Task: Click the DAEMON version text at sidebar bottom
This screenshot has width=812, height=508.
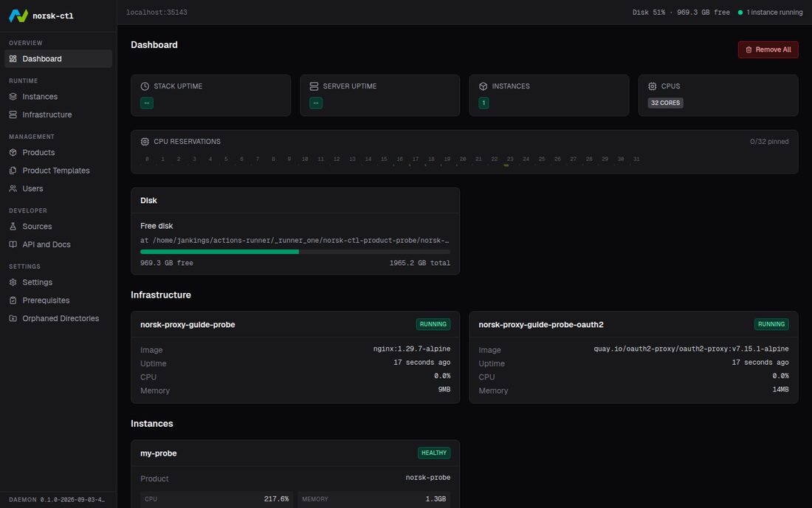Action: 57,500
